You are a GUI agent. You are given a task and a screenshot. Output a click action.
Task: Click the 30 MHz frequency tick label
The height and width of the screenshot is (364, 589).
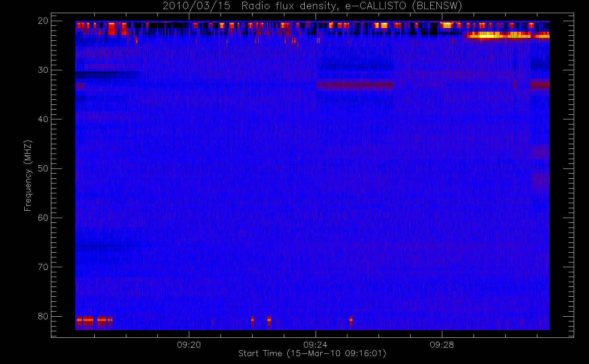click(43, 70)
